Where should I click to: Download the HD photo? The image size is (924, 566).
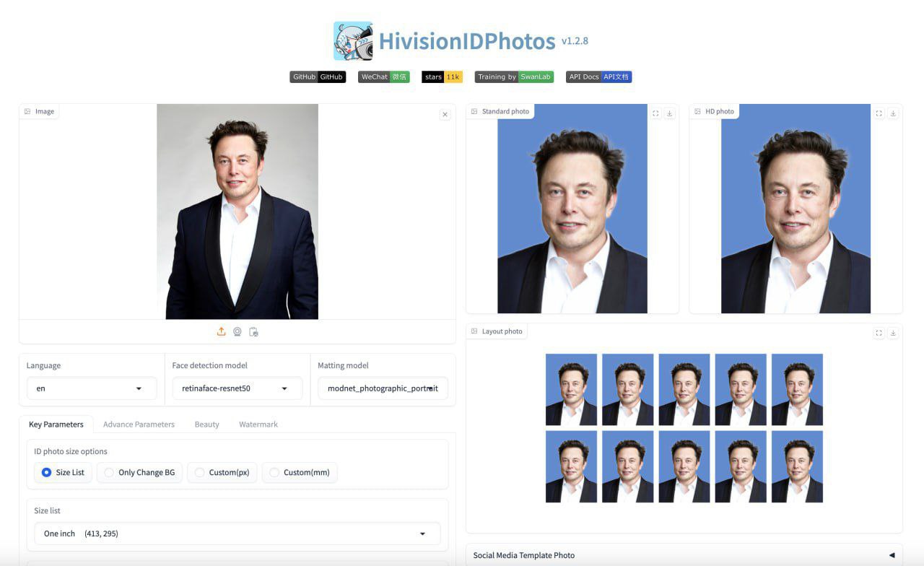coord(893,113)
